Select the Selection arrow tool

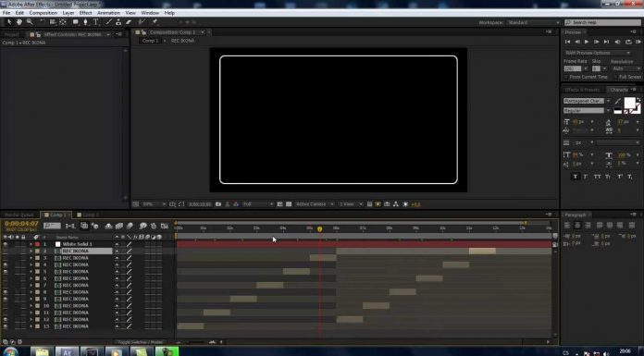tap(9, 22)
